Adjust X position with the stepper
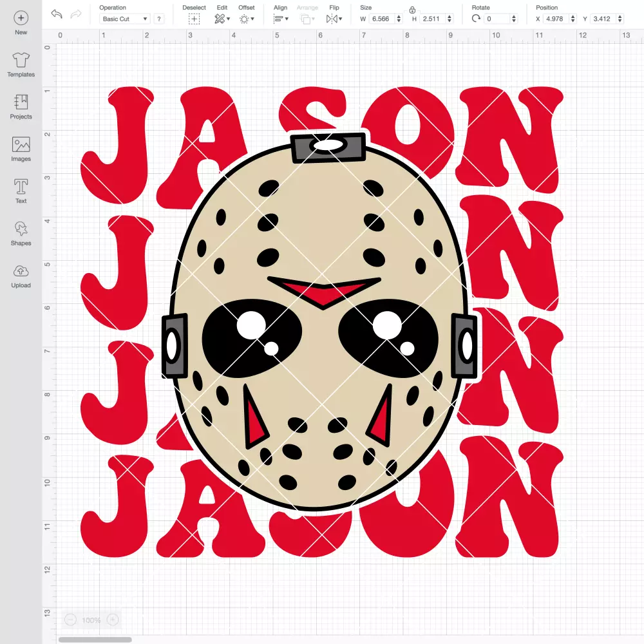The image size is (644, 644). (573, 19)
